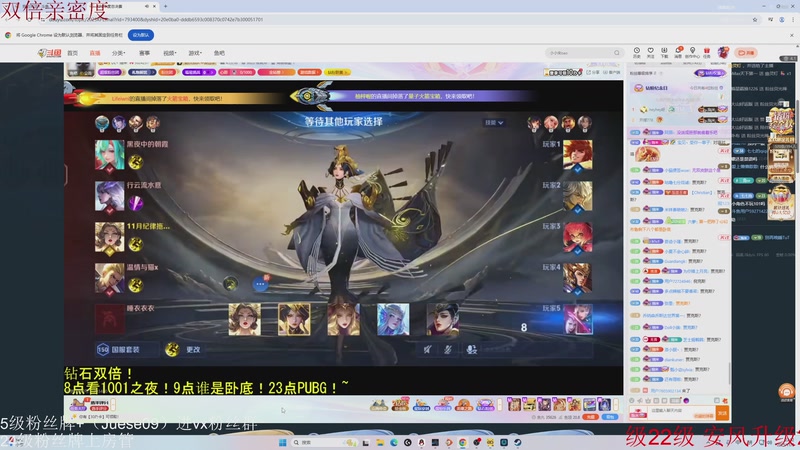
Task: Open the 技能 dropdown in the game
Action: 494,122
